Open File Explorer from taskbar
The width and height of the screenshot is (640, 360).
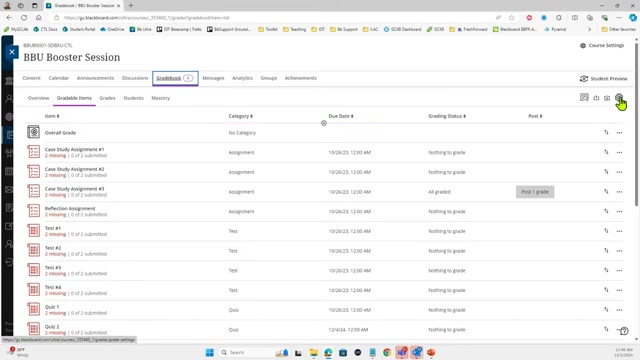[x=313, y=352]
